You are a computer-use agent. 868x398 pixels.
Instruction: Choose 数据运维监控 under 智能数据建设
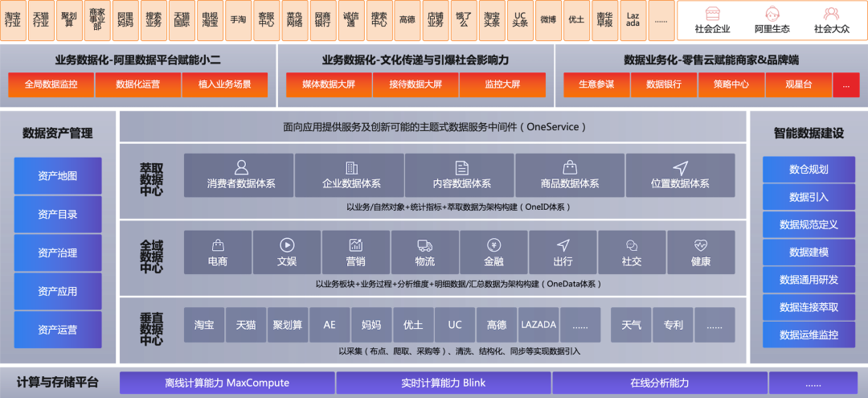(809, 335)
